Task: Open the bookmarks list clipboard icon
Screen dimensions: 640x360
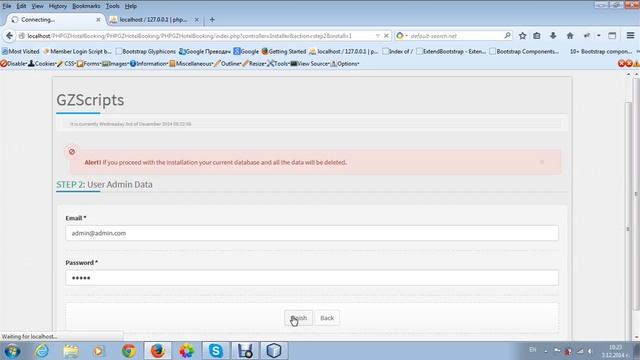Action: [537, 36]
